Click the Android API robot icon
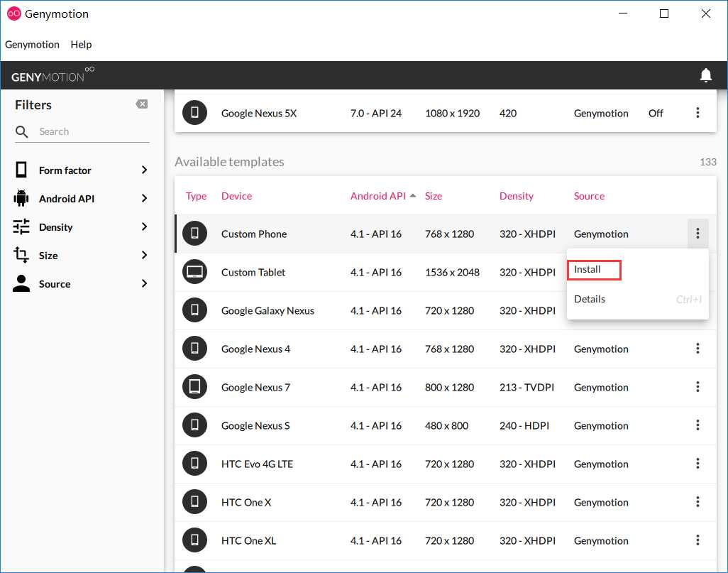728x573 pixels. coord(21,198)
